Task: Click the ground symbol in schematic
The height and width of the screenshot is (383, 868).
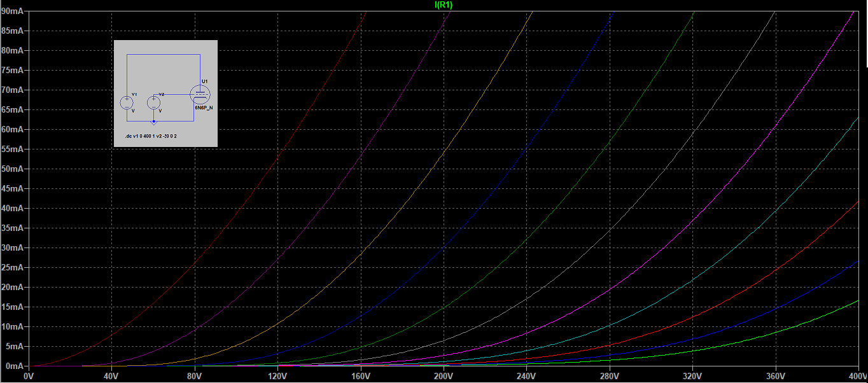Action: point(154,122)
